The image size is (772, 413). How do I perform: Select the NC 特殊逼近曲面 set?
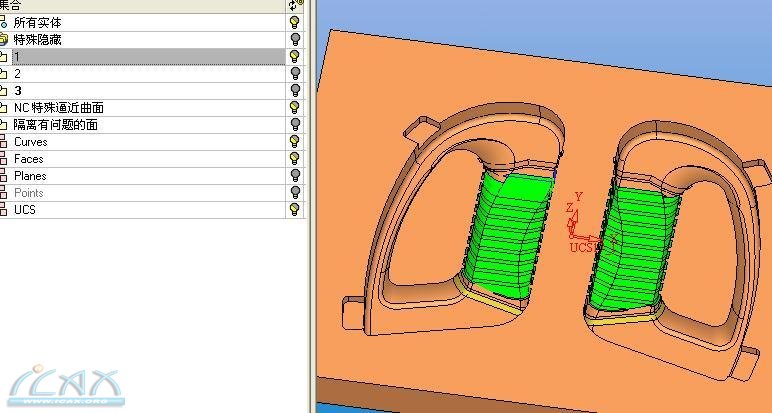click(59, 108)
